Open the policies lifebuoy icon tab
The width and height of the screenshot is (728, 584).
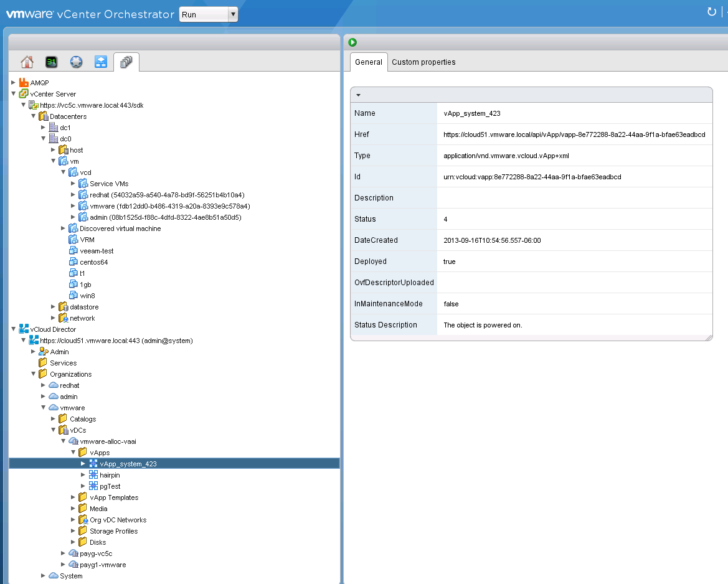tap(76, 62)
